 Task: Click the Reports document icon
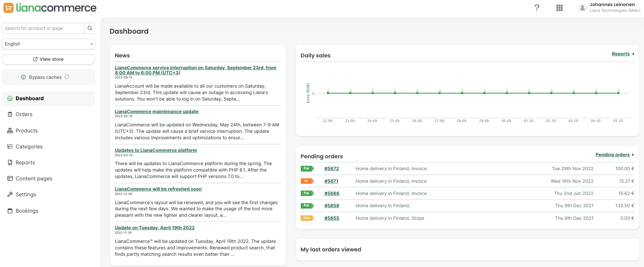point(10,163)
